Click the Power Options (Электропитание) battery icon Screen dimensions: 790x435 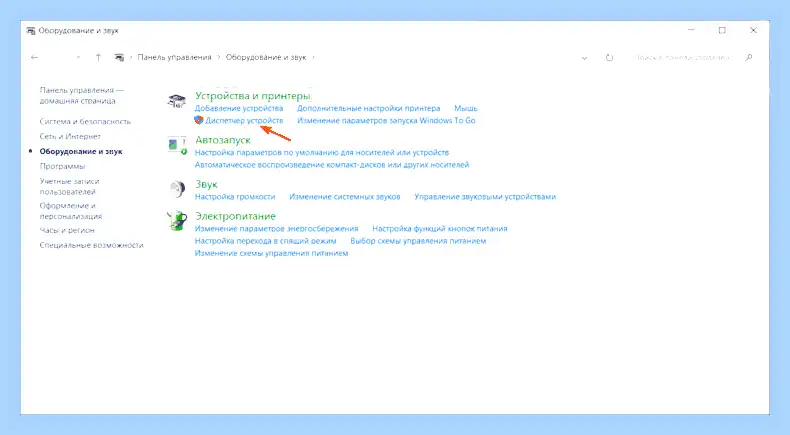[x=177, y=221]
